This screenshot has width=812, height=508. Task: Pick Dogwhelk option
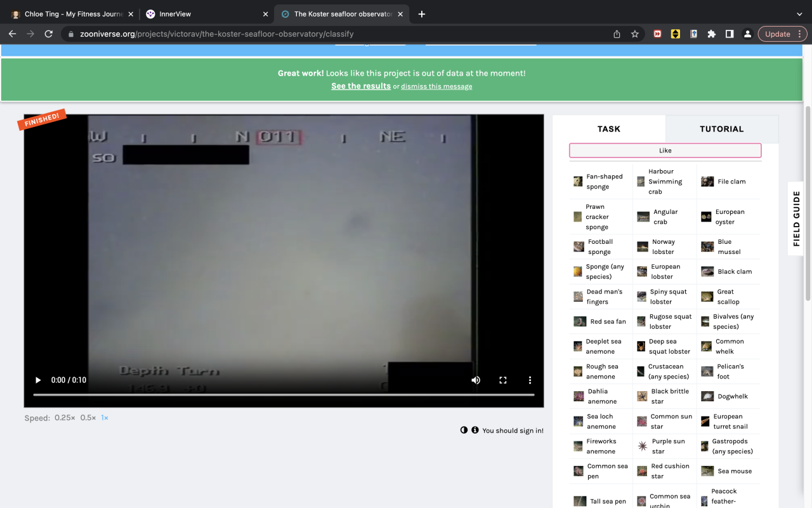tap(728, 396)
